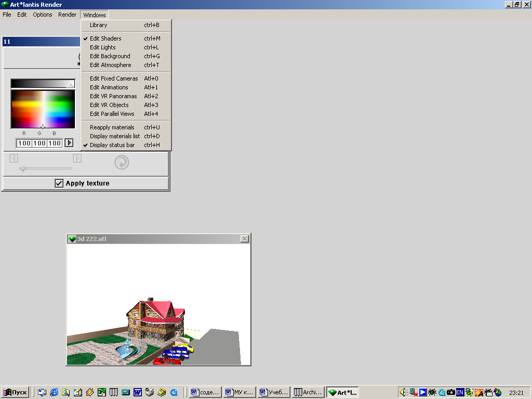Click the Winamp lightning quick launch icon
This screenshot has width=532, height=399.
[89, 392]
